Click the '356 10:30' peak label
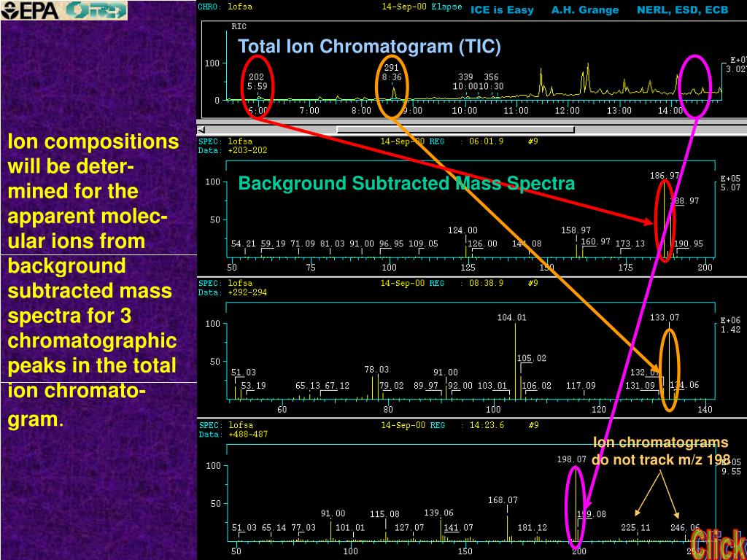 pos(491,82)
